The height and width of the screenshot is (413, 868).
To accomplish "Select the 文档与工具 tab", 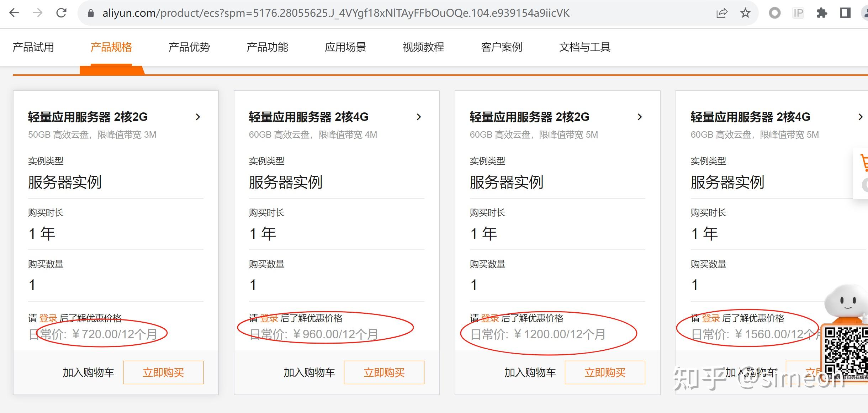I will [x=585, y=47].
